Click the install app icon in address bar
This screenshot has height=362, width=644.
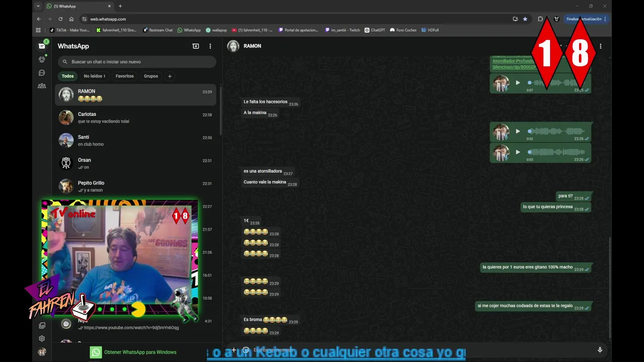515,19
